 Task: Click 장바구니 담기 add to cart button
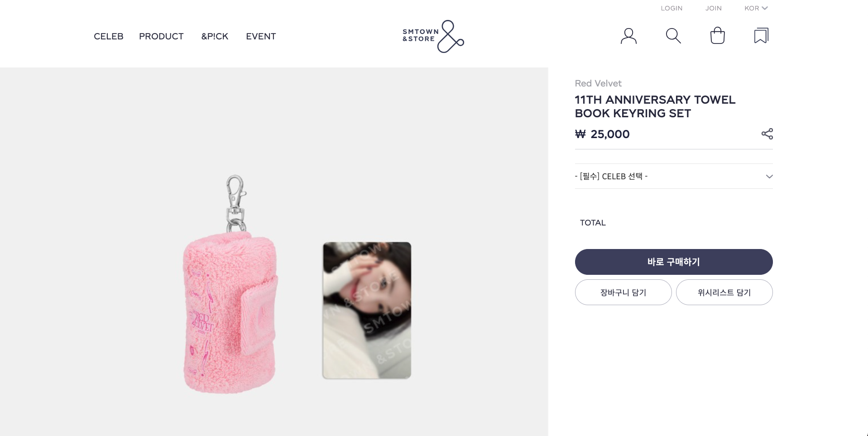[623, 292]
